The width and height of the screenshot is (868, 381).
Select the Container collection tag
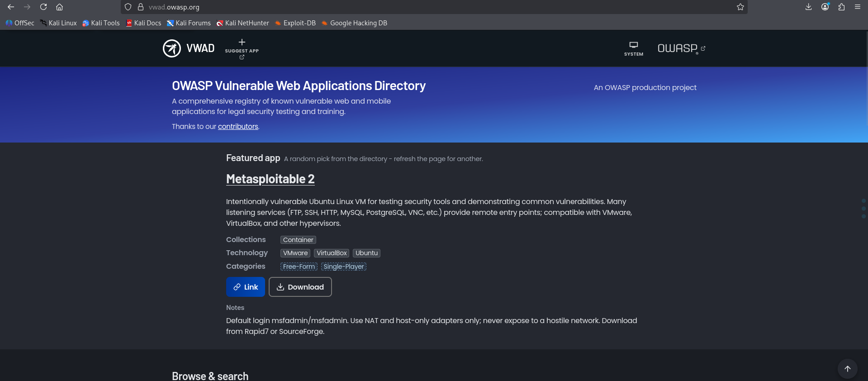coord(298,240)
